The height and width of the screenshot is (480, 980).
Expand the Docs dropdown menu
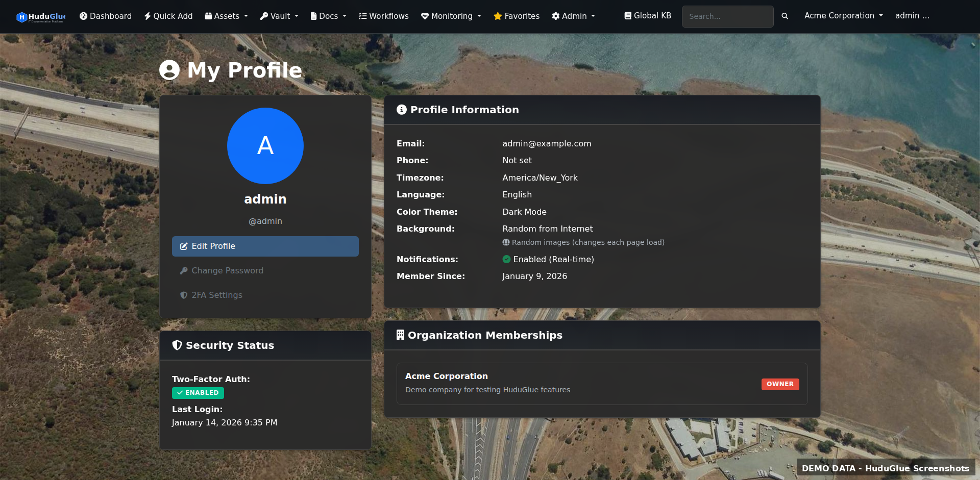pos(329,16)
